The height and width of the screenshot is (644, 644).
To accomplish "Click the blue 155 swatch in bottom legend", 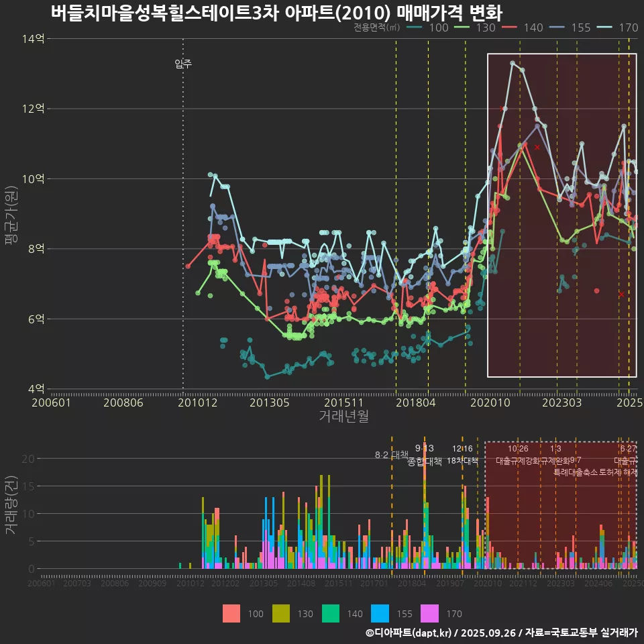I will (380, 614).
